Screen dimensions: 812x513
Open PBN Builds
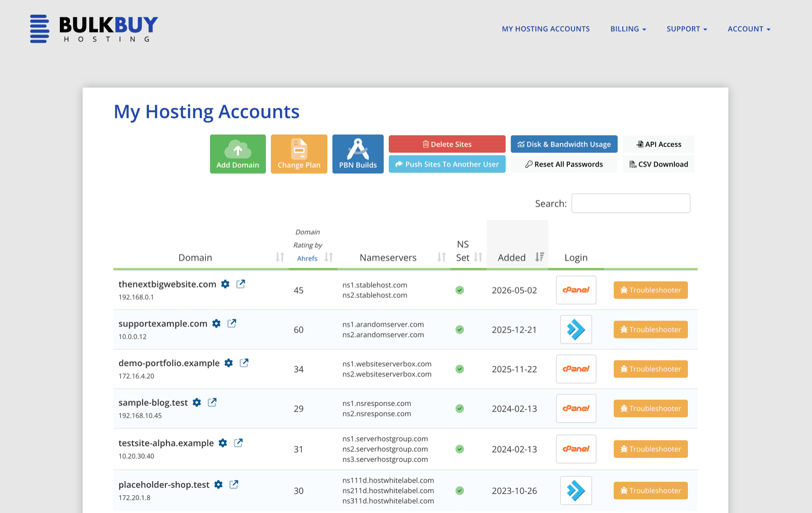click(358, 154)
